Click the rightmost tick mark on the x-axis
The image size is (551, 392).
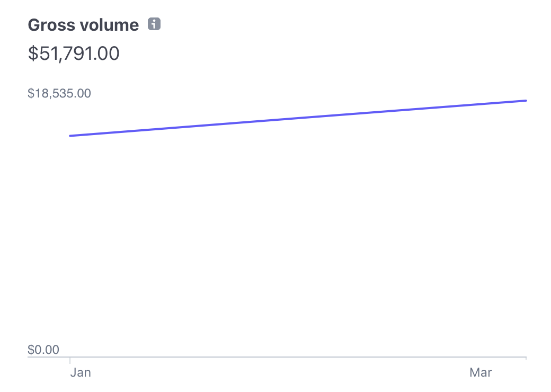(526, 358)
